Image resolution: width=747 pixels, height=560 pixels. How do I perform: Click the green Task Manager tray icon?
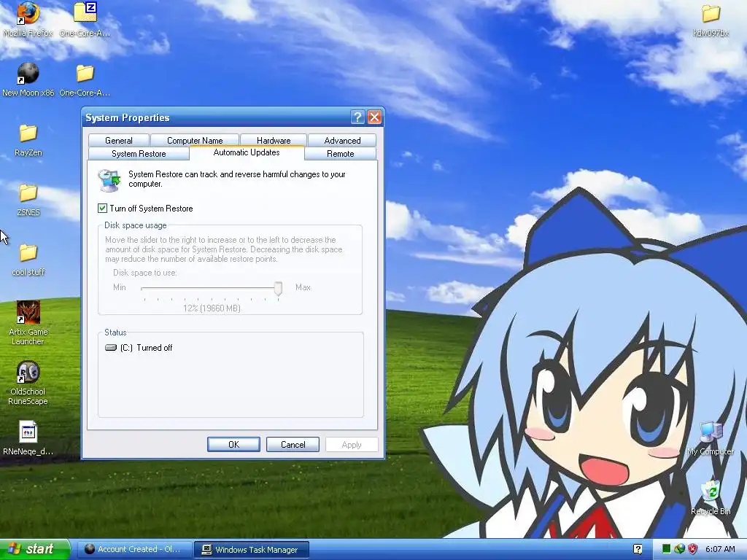(x=667, y=549)
